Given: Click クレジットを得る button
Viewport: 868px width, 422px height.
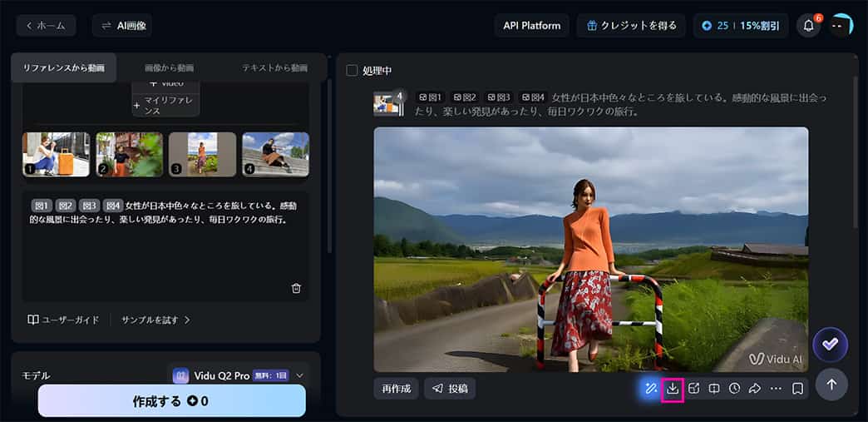Looking at the screenshot, I should pyautogui.click(x=631, y=26).
